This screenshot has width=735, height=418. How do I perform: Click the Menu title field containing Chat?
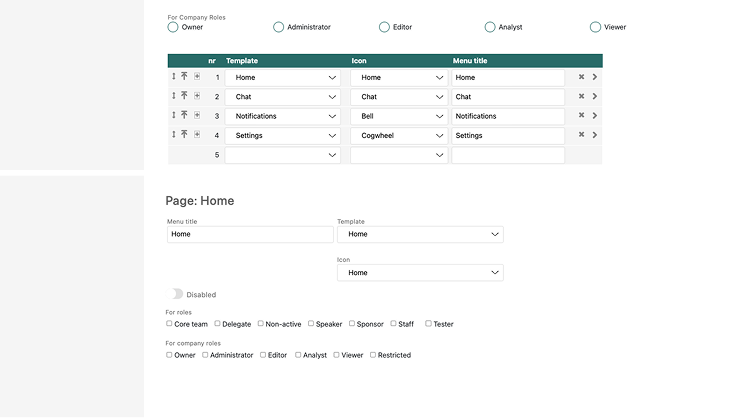tap(508, 97)
